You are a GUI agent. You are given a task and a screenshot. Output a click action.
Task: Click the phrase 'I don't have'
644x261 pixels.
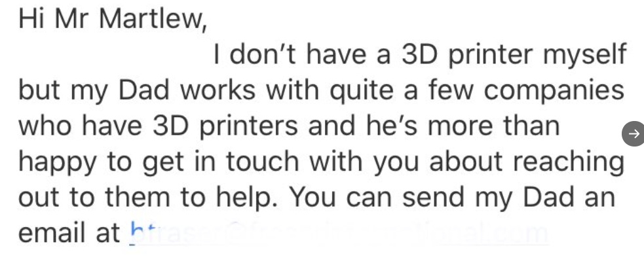coord(289,55)
